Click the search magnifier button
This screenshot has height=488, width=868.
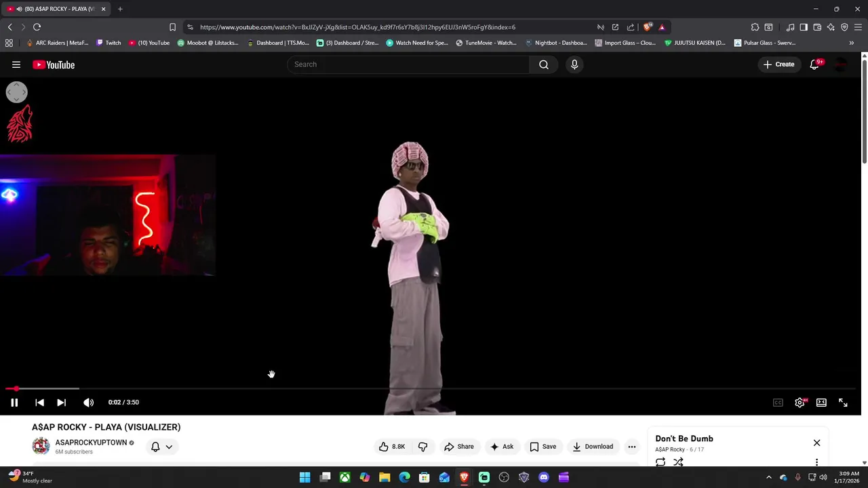[544, 64]
